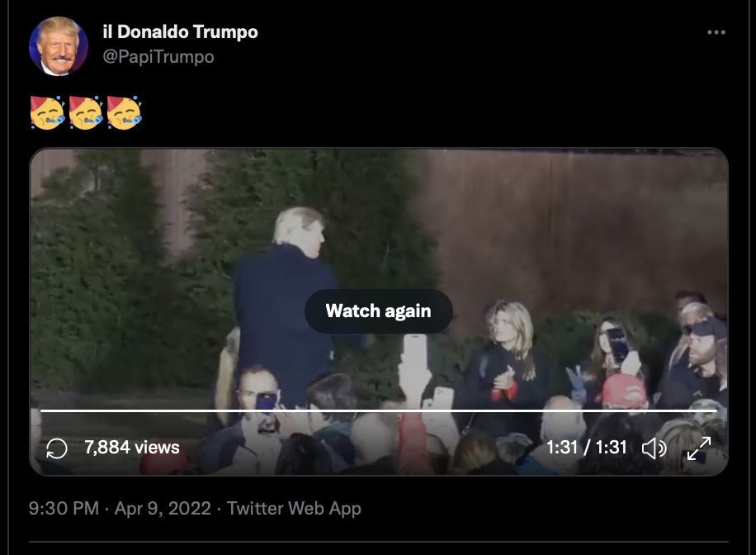Click the far end of the video progress bar

click(x=716, y=410)
